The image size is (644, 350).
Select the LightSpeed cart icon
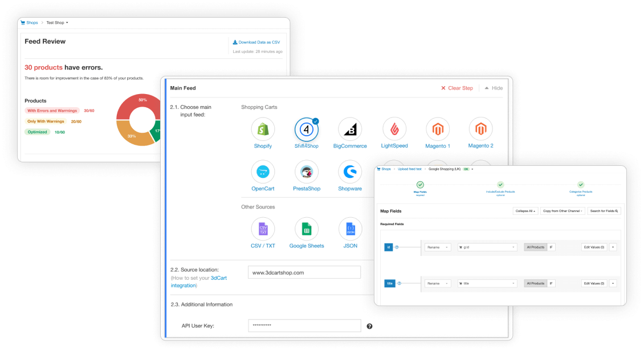(394, 129)
